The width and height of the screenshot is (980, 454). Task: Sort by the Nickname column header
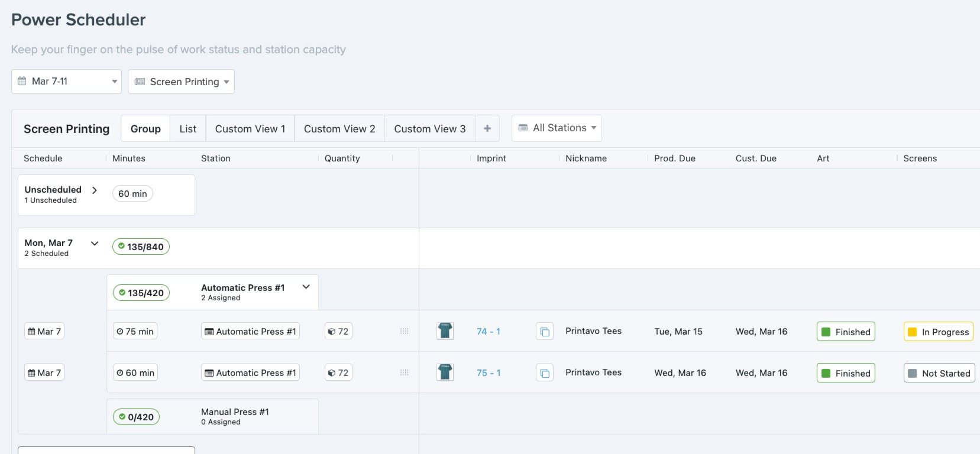(586, 158)
